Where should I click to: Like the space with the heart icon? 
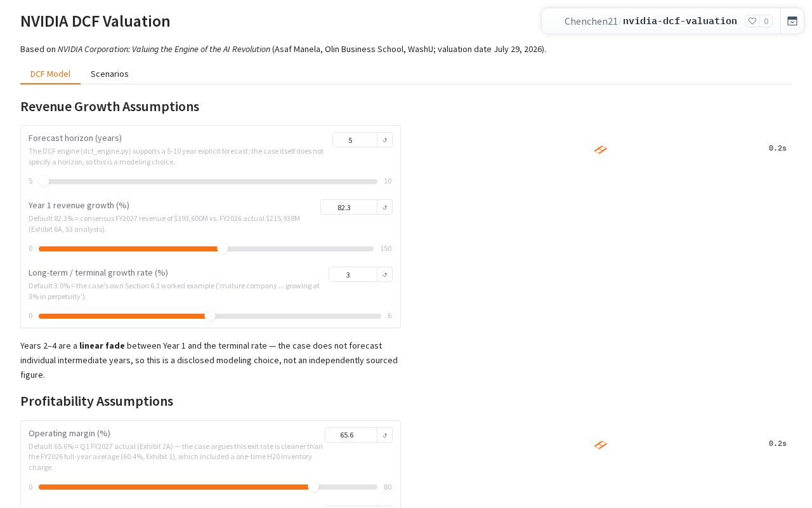click(752, 21)
